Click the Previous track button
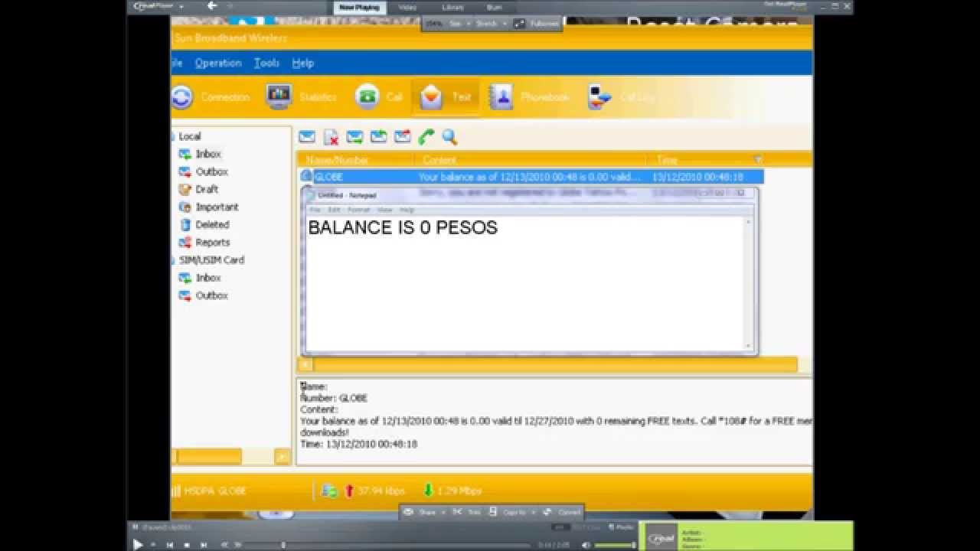980x551 pixels. point(169,545)
